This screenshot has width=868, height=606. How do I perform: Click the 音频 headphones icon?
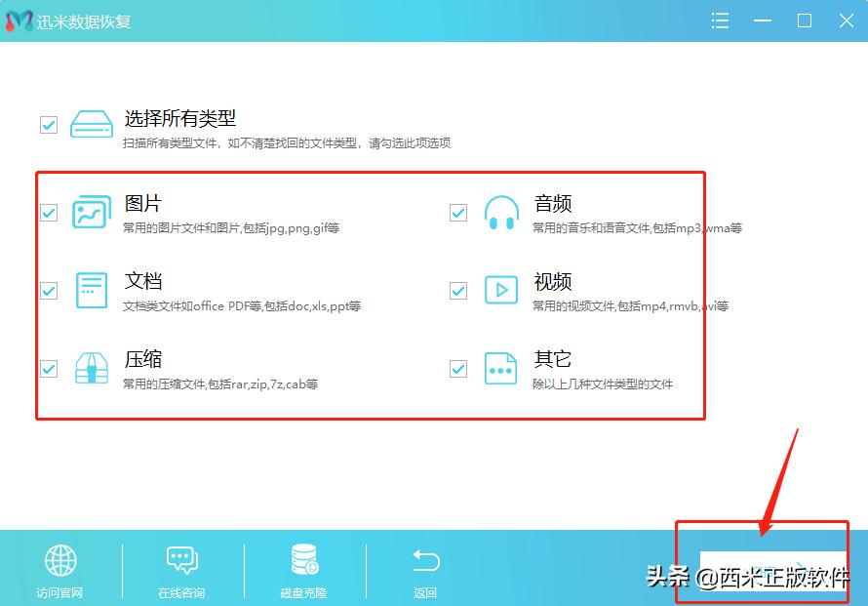[x=501, y=212]
